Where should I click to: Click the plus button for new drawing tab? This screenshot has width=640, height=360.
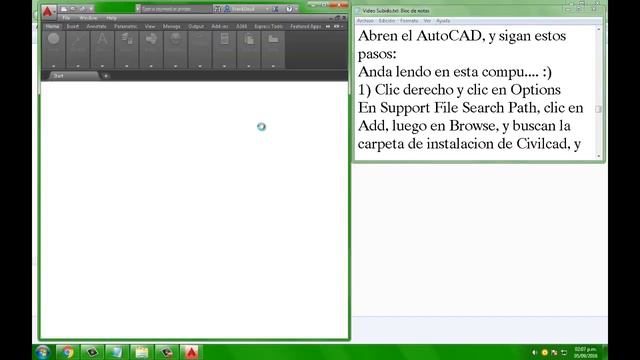coord(106,76)
